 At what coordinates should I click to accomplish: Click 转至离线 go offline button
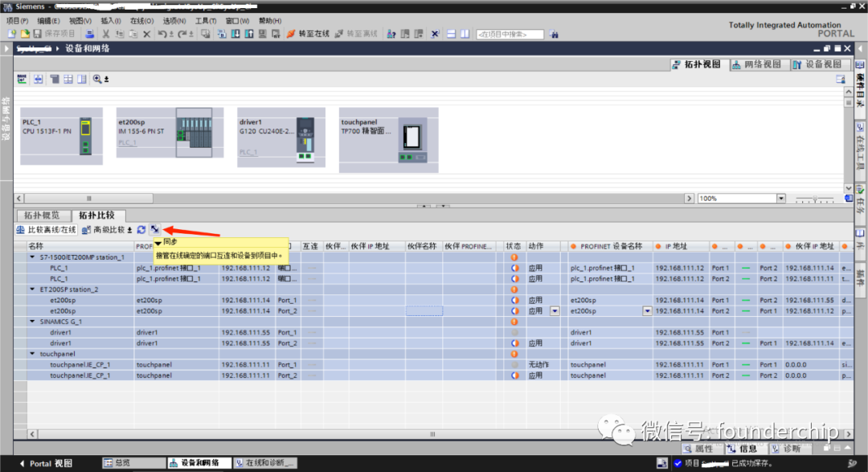point(356,34)
